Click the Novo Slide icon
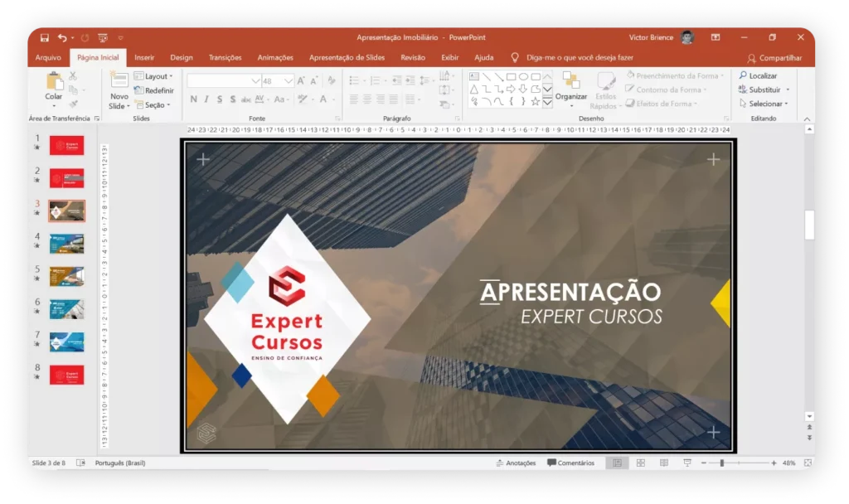Screen dimensions: 849x504 (x=119, y=83)
